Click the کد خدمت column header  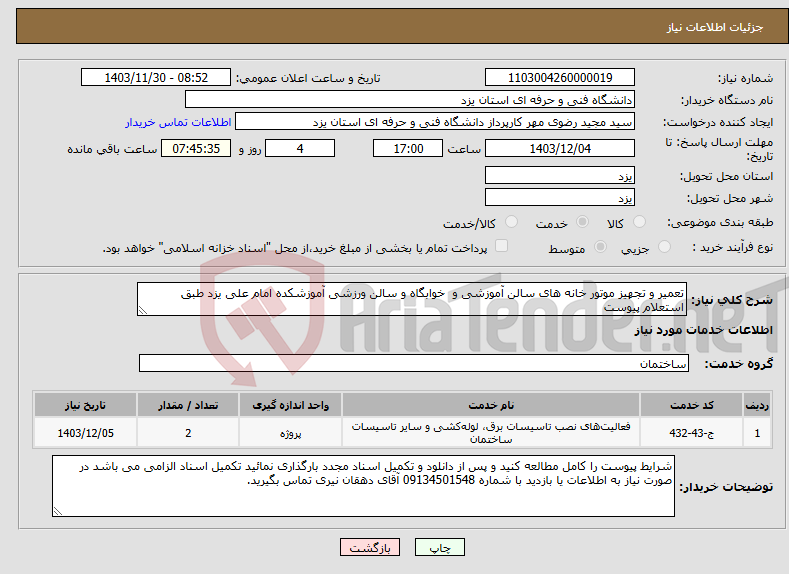[x=692, y=405]
